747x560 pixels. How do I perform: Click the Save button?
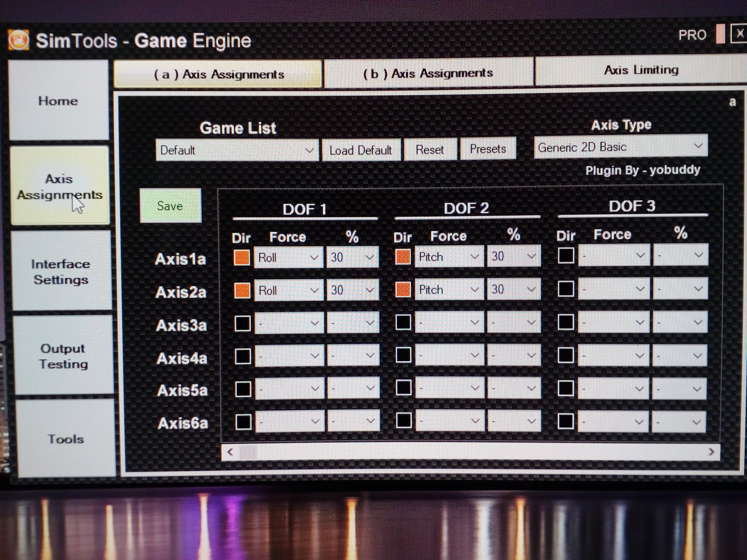[x=170, y=206]
